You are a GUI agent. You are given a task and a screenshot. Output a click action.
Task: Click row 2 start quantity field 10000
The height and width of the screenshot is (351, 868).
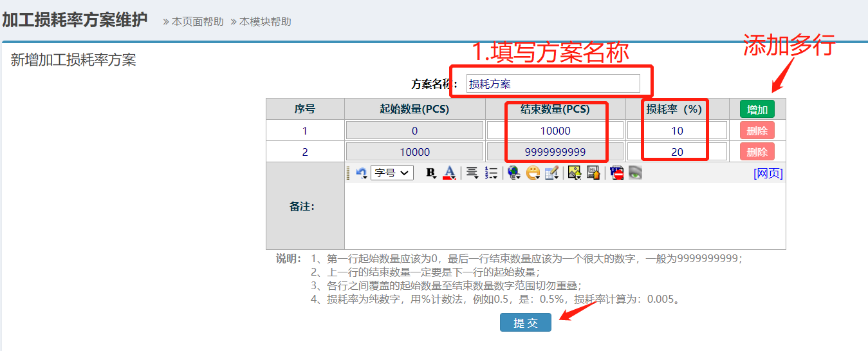tap(414, 151)
